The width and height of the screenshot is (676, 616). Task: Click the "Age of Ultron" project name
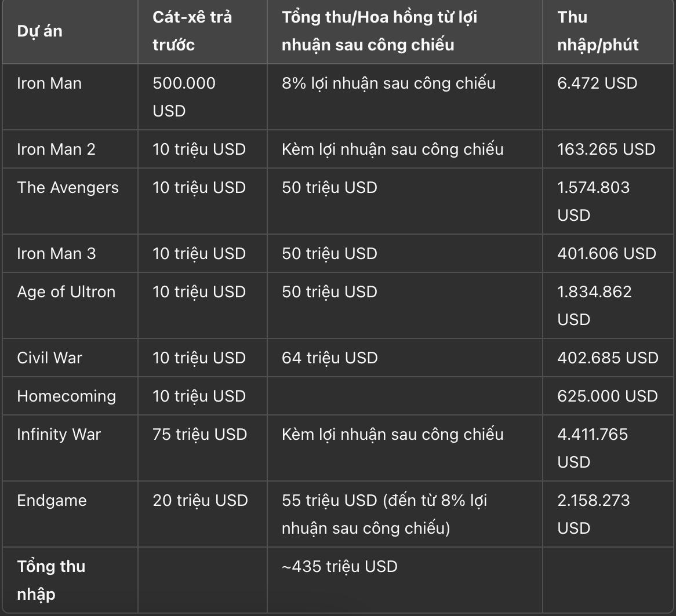[66, 291]
